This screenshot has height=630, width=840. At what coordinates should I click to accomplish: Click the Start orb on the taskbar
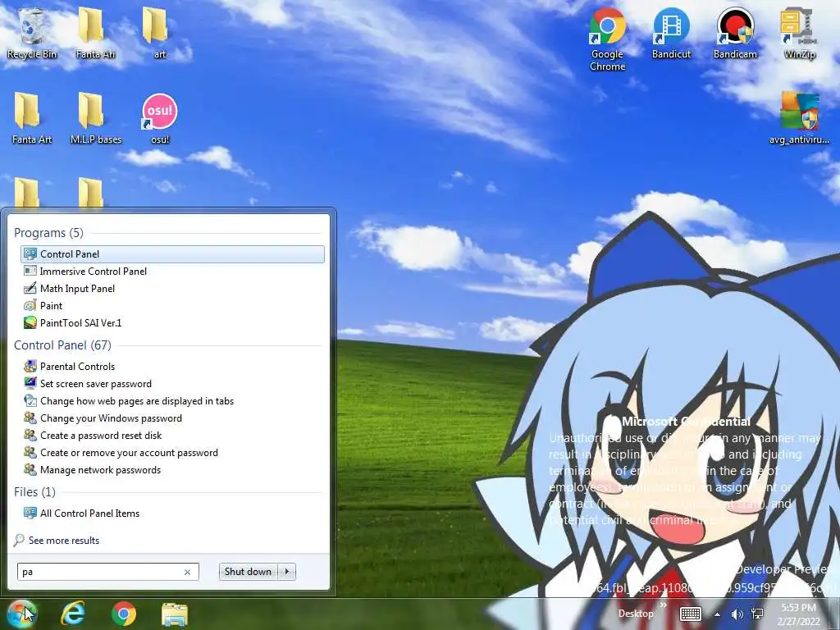tap(22, 614)
